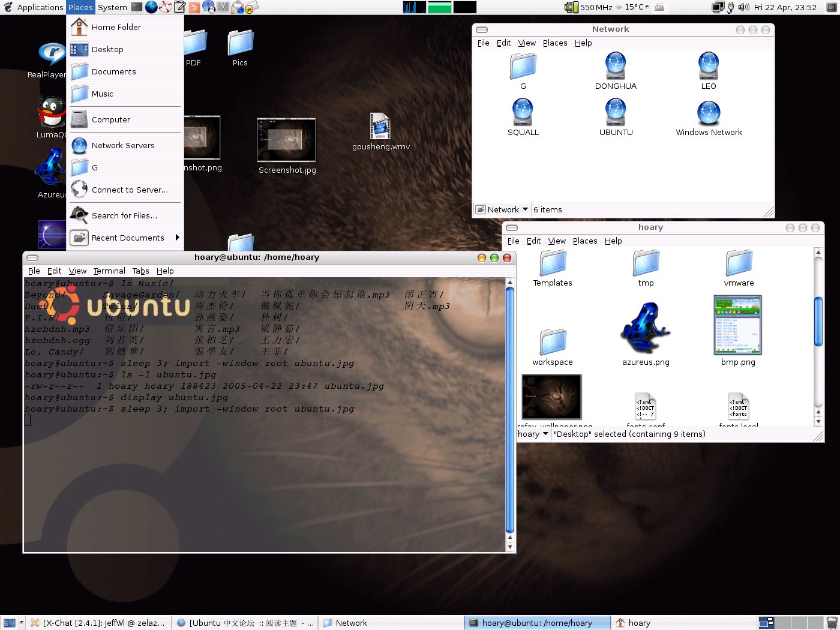Choose Documents from Places menu

pyautogui.click(x=125, y=71)
